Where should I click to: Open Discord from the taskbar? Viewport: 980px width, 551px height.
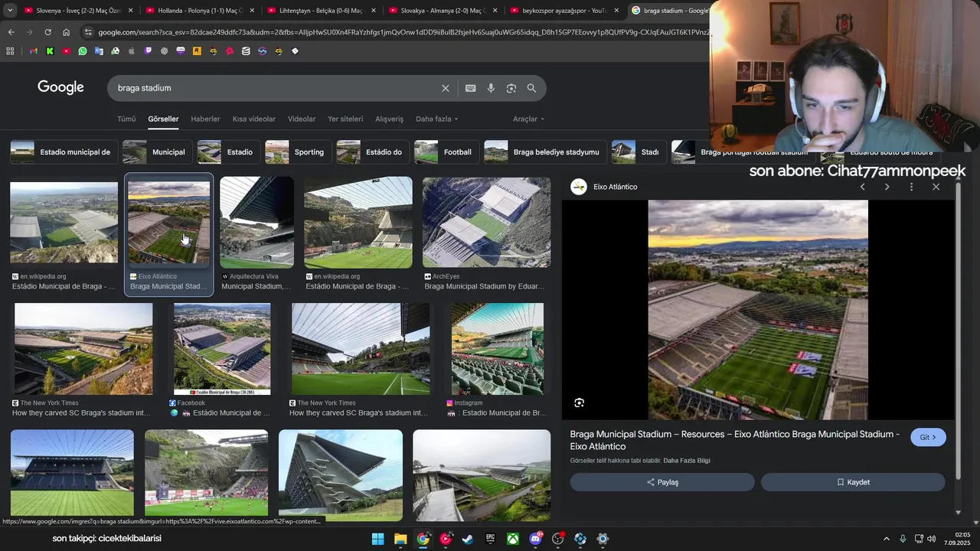tap(535, 539)
